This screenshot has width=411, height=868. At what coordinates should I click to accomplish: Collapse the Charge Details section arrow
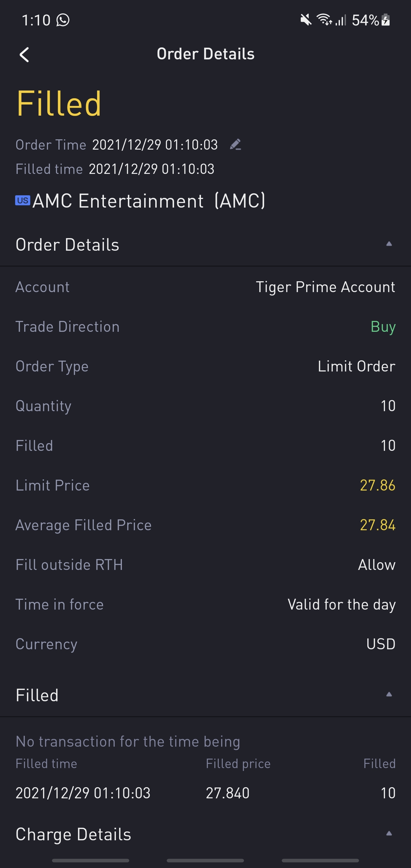pos(389,833)
